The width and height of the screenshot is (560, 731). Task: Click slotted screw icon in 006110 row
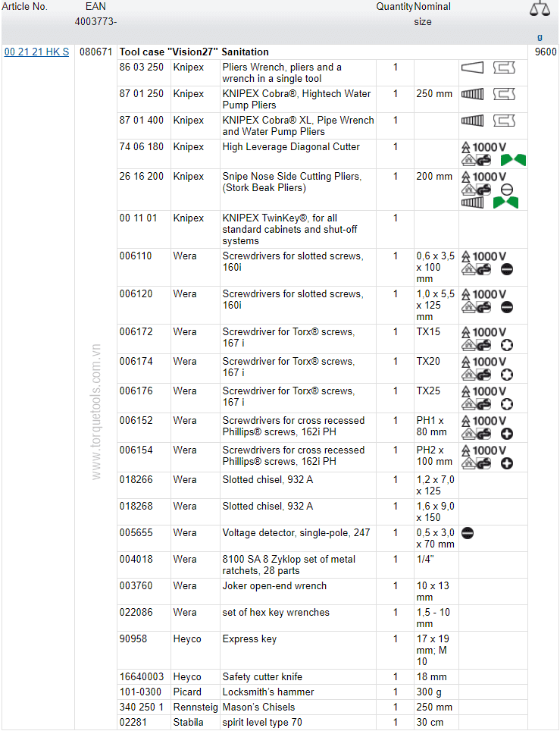507,269
